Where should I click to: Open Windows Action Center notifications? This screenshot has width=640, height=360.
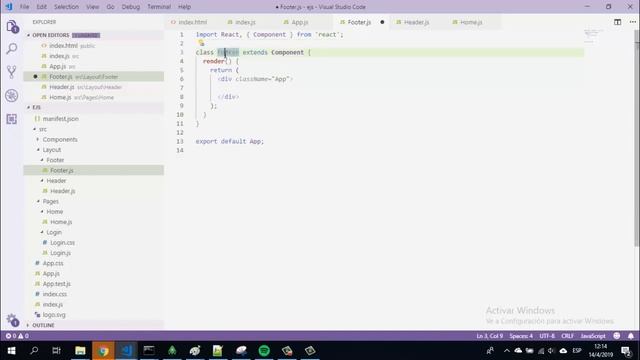click(x=626, y=351)
